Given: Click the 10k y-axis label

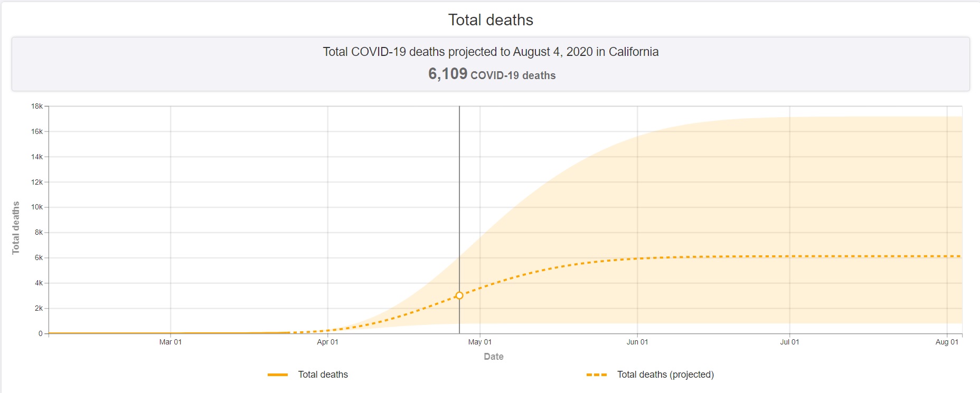Looking at the screenshot, I should click(x=37, y=207).
